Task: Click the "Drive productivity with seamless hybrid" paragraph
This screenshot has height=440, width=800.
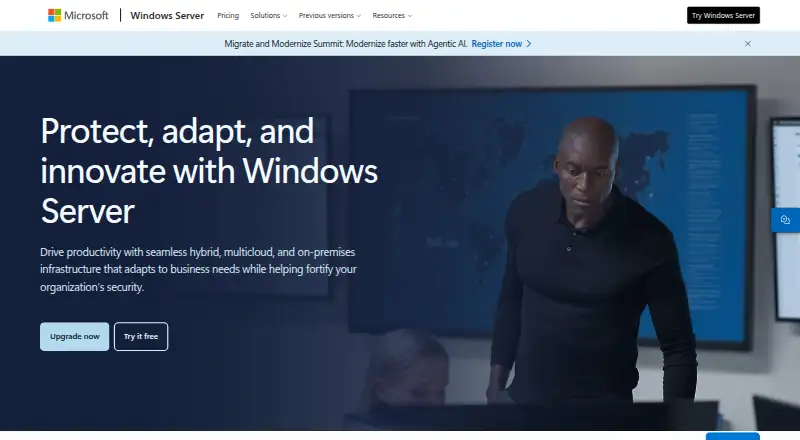Action: click(198, 270)
